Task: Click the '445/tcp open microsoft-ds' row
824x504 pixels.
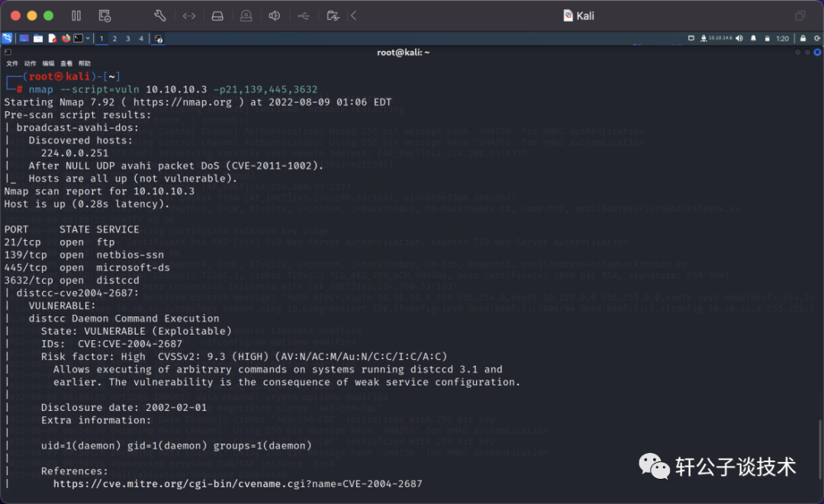Action: pos(87,267)
